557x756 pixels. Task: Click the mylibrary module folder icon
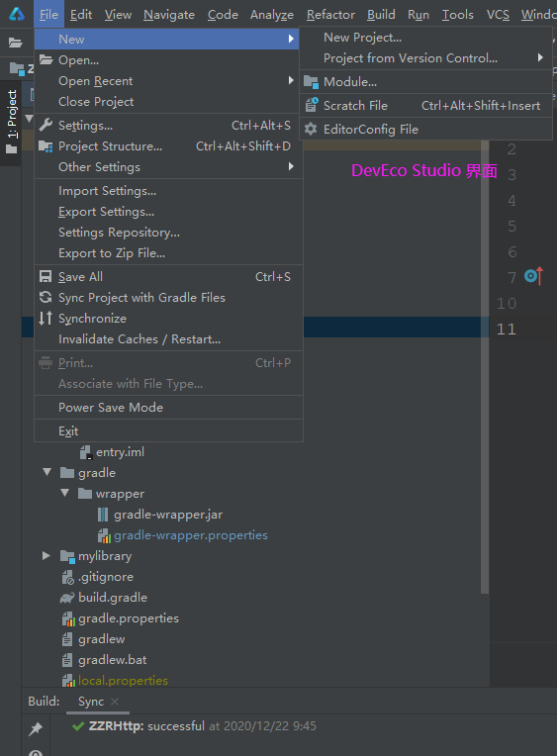[x=67, y=556]
